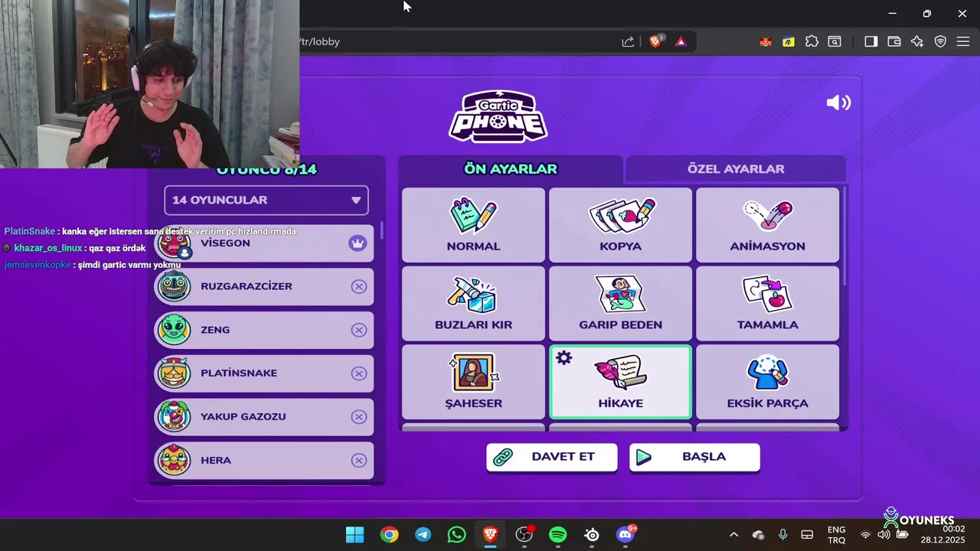Pick the GARİP BEDEN mode
This screenshot has height=551, width=980.
tap(620, 303)
